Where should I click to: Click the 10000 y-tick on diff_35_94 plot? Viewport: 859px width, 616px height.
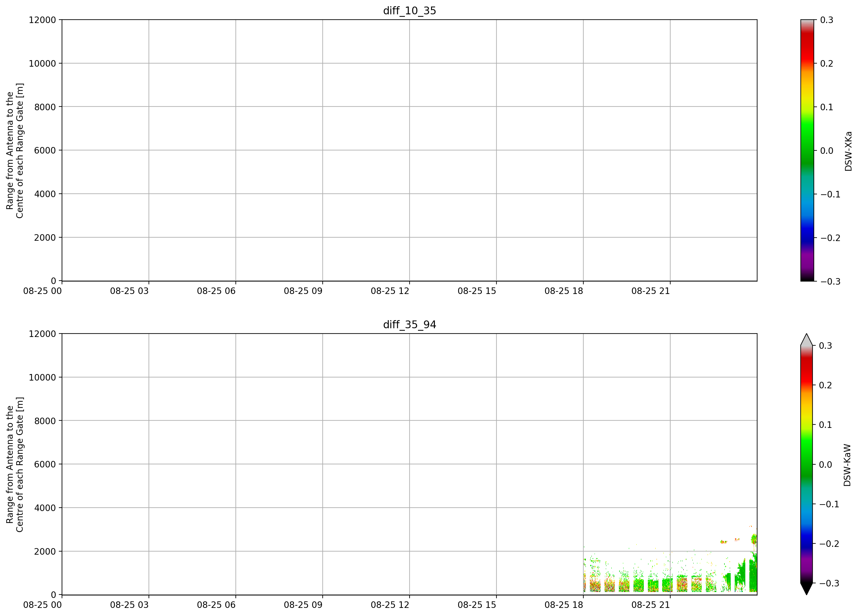[42, 377]
